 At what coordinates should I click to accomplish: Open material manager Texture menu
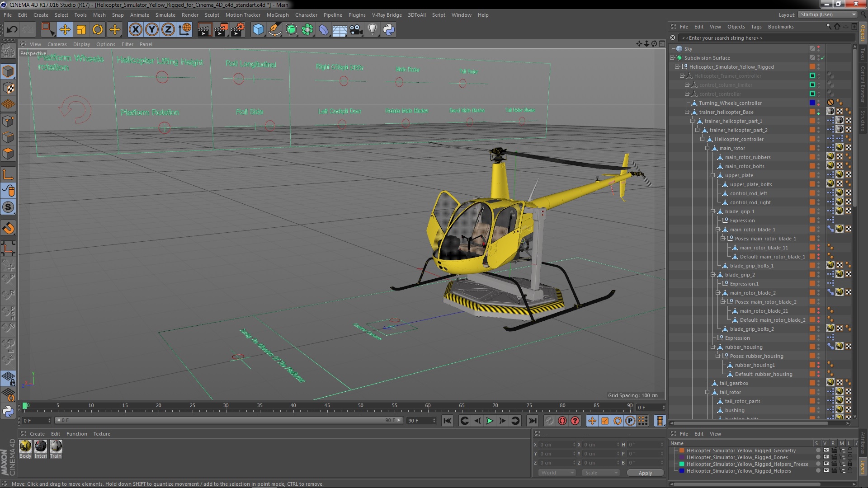102,434
